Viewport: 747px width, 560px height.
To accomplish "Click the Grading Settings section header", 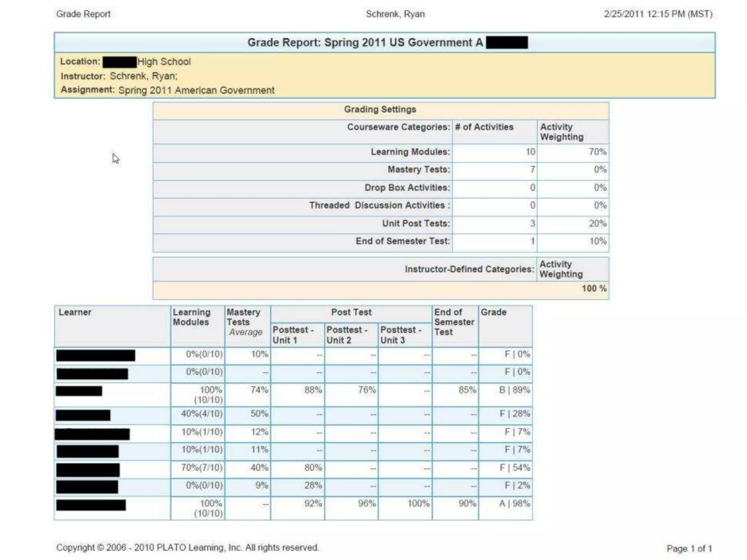I will click(x=380, y=110).
